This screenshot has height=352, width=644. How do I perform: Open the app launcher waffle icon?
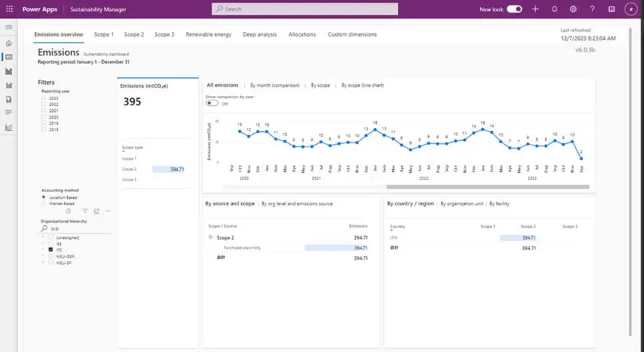(x=9, y=9)
